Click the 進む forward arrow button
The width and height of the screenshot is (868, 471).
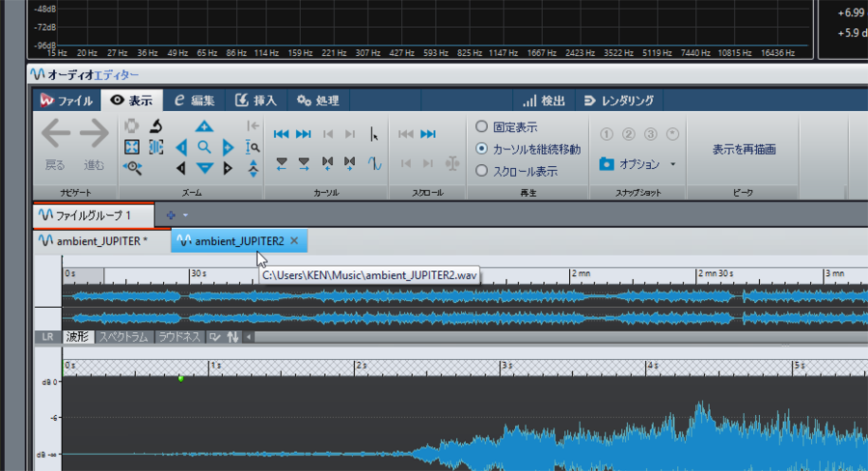point(94,144)
